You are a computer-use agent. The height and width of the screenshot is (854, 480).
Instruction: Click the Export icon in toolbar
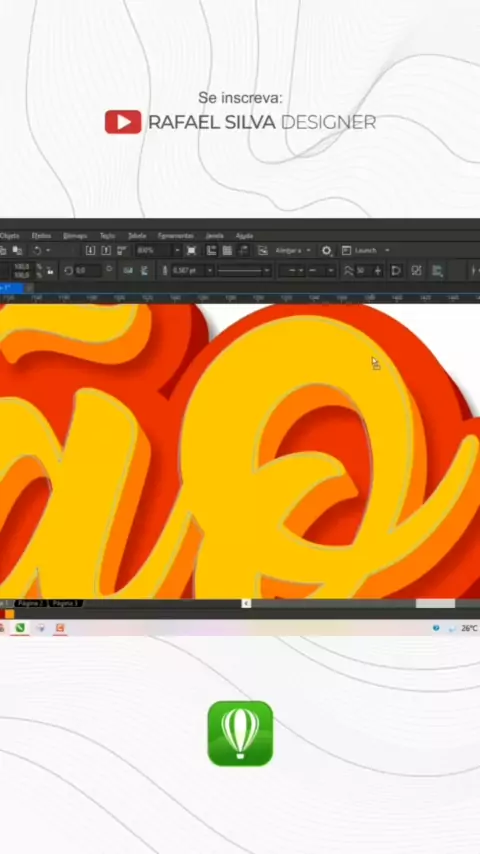[106, 251]
